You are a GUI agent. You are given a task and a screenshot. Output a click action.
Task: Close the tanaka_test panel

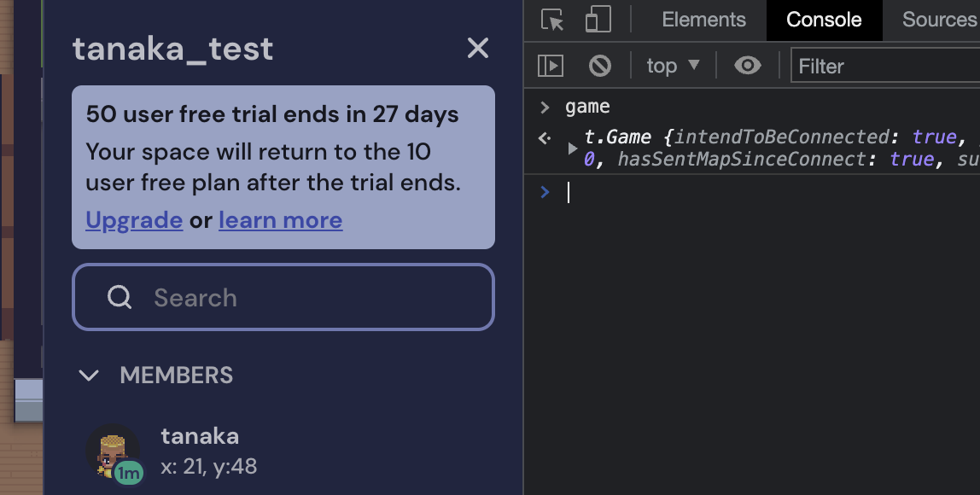pos(478,49)
